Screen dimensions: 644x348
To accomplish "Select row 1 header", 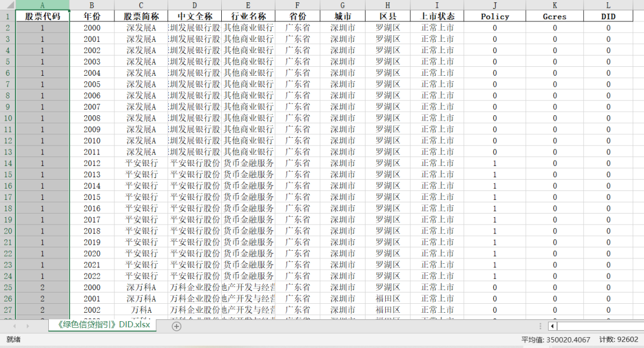I will [x=8, y=17].
